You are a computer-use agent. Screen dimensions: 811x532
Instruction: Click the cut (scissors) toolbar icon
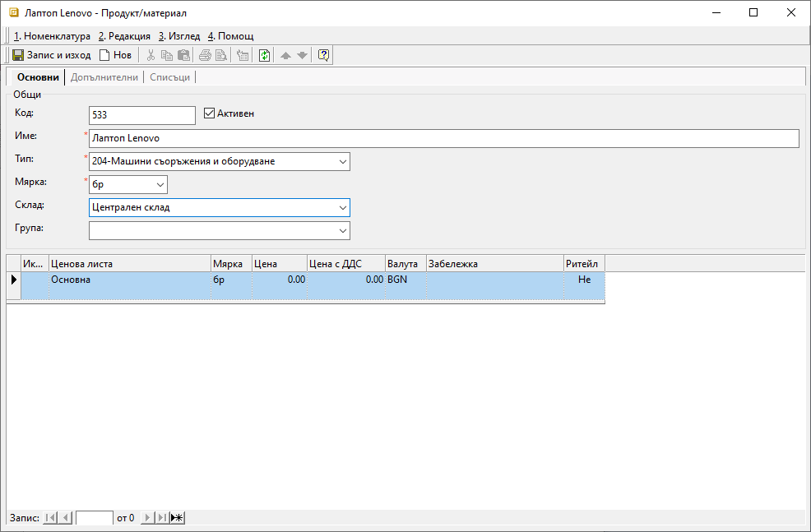(x=151, y=55)
